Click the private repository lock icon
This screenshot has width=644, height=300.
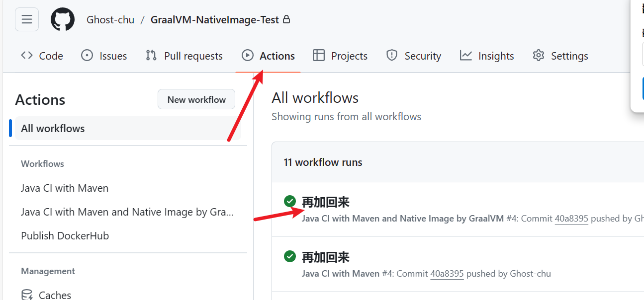tap(286, 20)
